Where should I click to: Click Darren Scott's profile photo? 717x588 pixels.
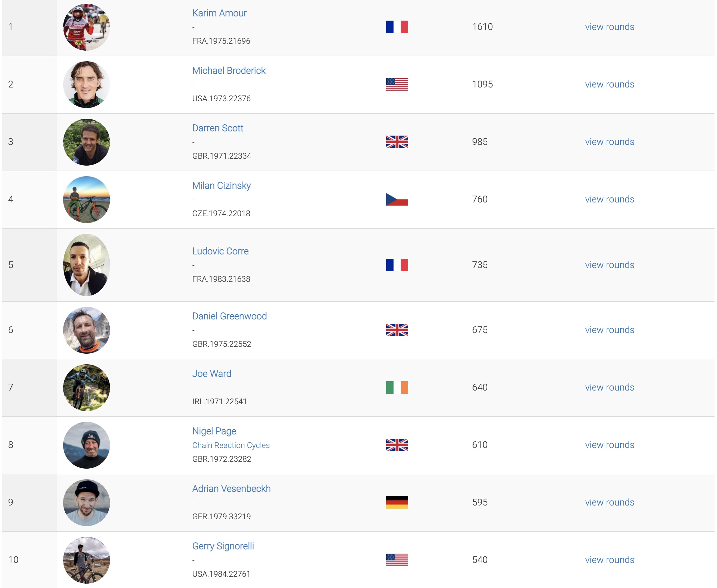pos(86,142)
